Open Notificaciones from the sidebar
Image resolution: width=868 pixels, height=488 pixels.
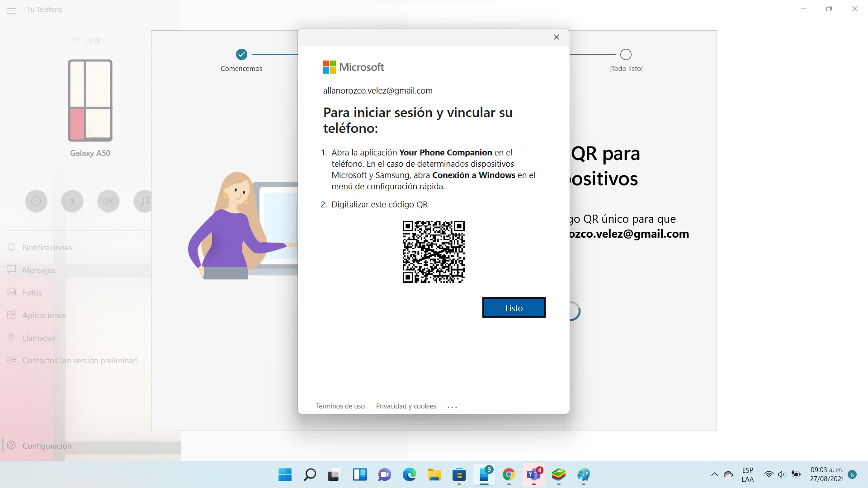[47, 247]
